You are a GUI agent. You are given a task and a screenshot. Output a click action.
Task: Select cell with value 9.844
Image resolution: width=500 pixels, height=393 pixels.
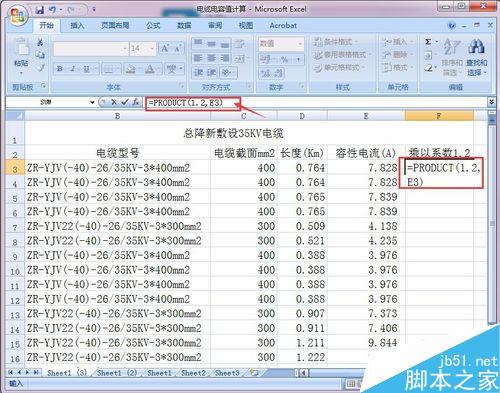tap(366, 342)
